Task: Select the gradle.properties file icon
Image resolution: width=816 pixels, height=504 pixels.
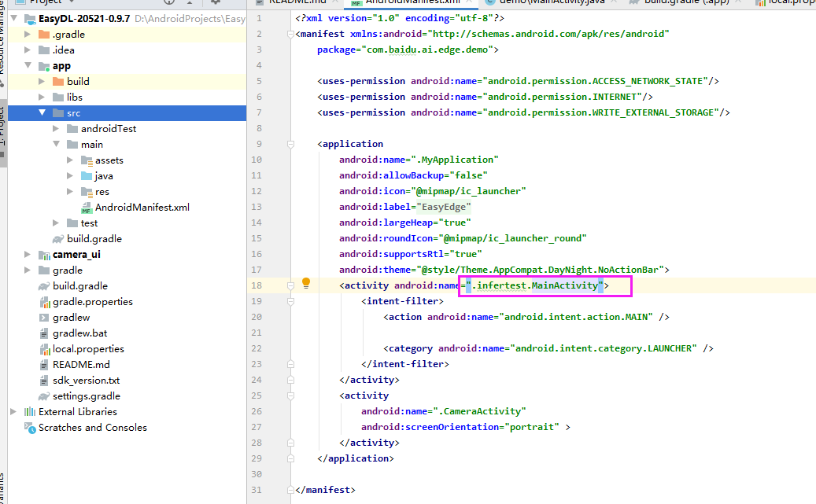Action: [x=44, y=302]
